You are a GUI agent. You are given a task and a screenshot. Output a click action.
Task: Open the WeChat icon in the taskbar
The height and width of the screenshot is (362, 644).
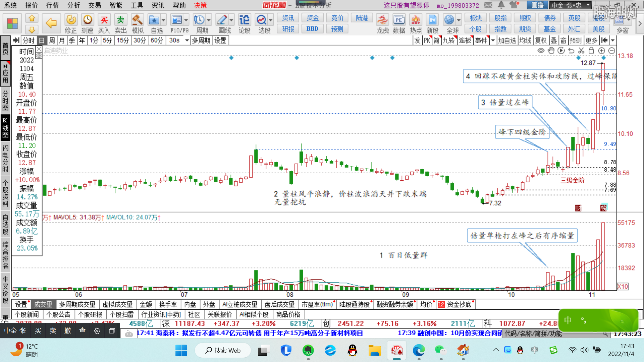440,351
